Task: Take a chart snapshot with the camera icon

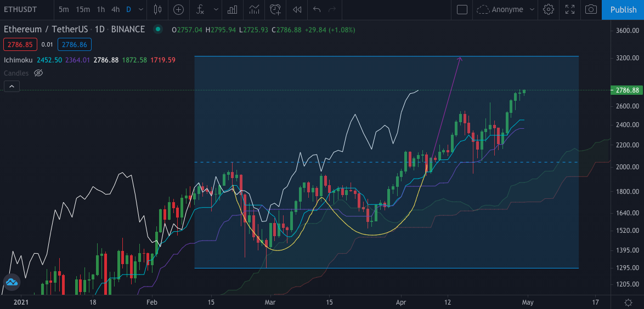Action: (591, 9)
